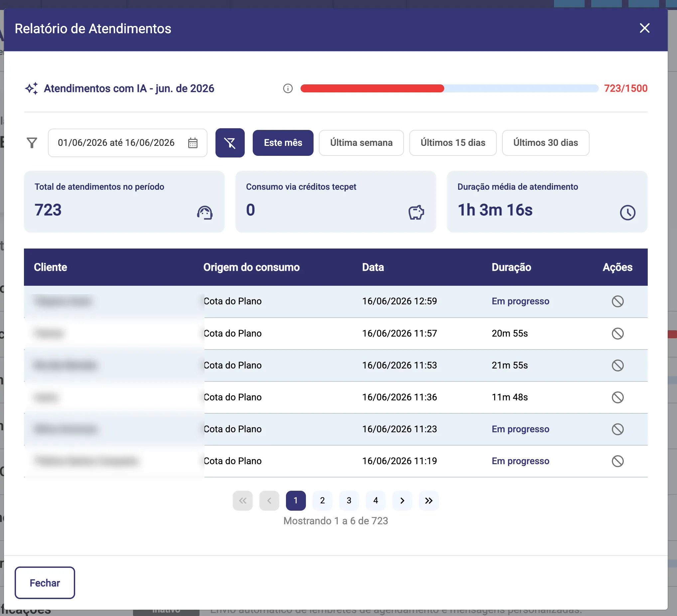Click the block action icon for 11:23 row
Image resolution: width=677 pixels, height=616 pixels.
click(617, 429)
